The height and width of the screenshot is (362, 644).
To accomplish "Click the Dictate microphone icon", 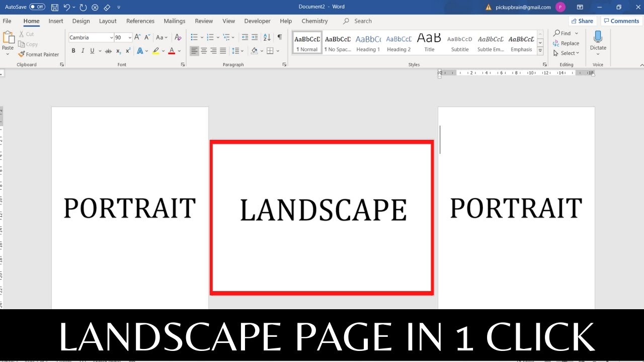I will tap(598, 38).
